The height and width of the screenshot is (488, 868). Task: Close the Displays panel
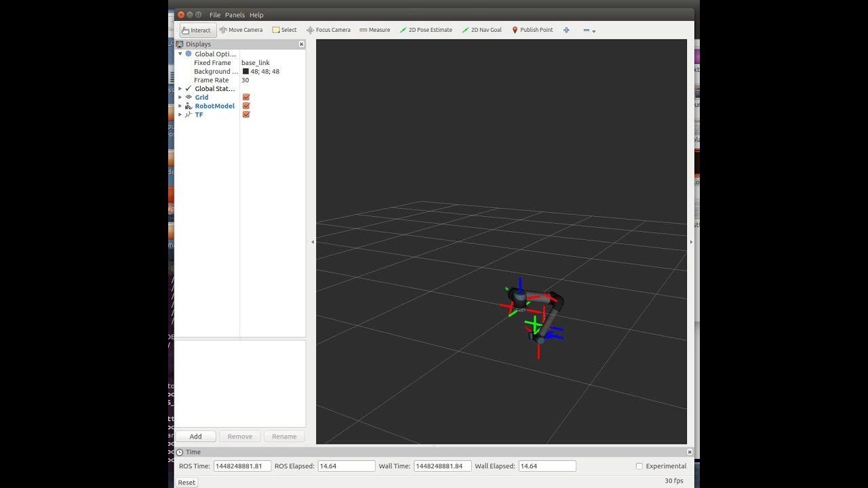coord(302,44)
